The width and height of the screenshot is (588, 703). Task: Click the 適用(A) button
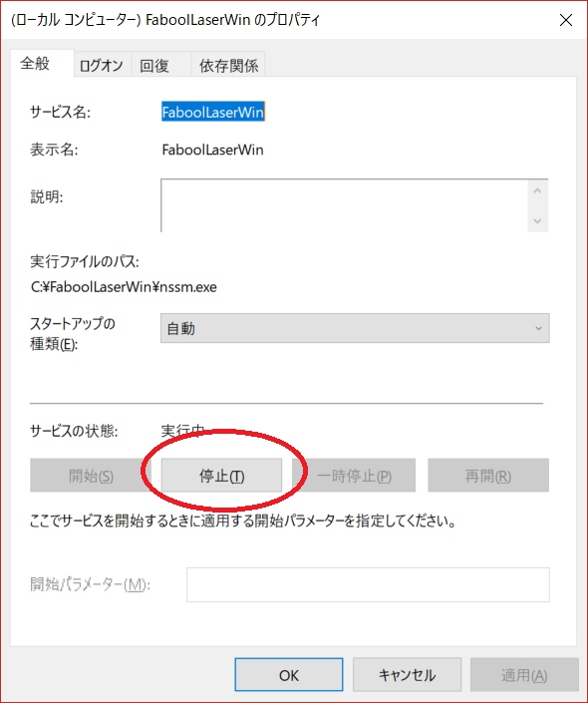click(x=524, y=675)
